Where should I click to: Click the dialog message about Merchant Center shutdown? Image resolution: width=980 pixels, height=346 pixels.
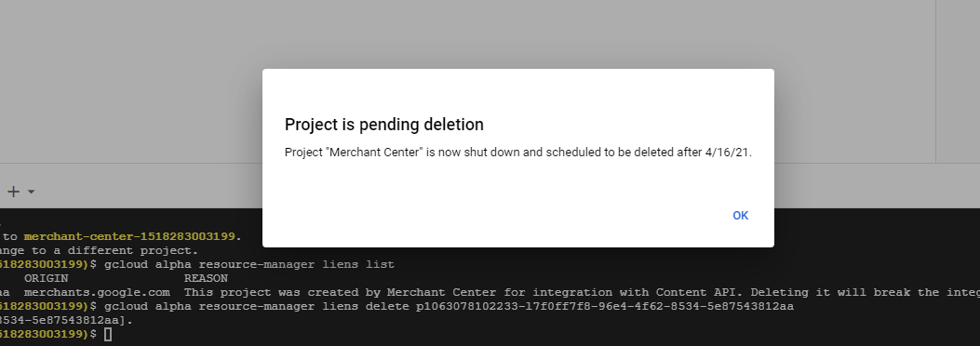(518, 153)
